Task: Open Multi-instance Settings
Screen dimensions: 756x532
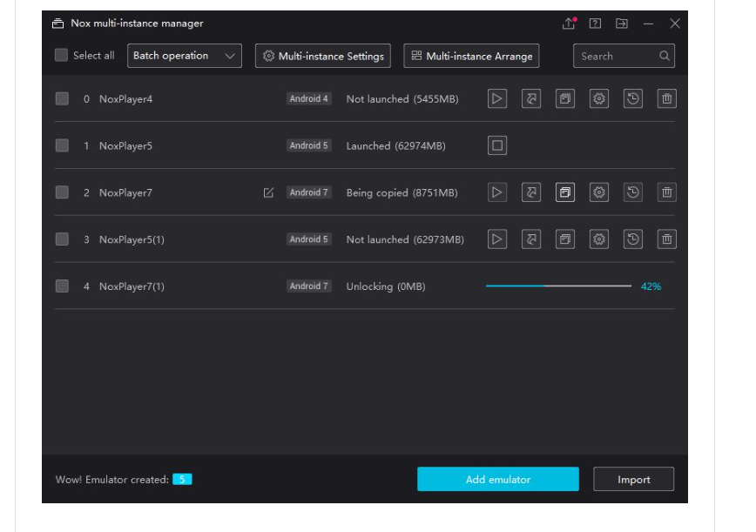Action: tap(322, 56)
